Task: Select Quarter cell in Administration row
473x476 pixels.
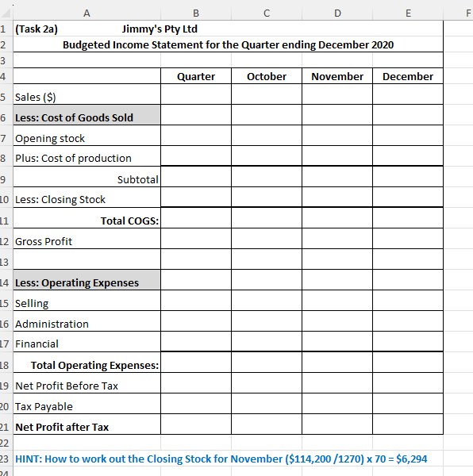Action: (x=196, y=321)
